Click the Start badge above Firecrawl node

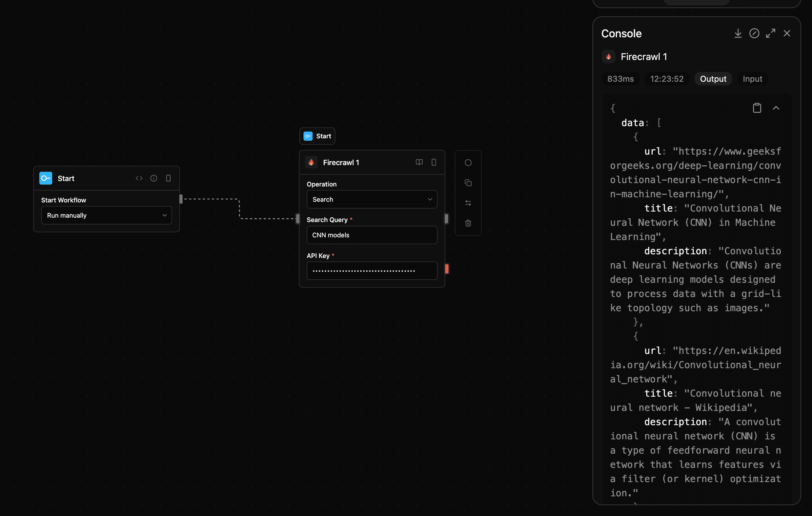(317, 136)
